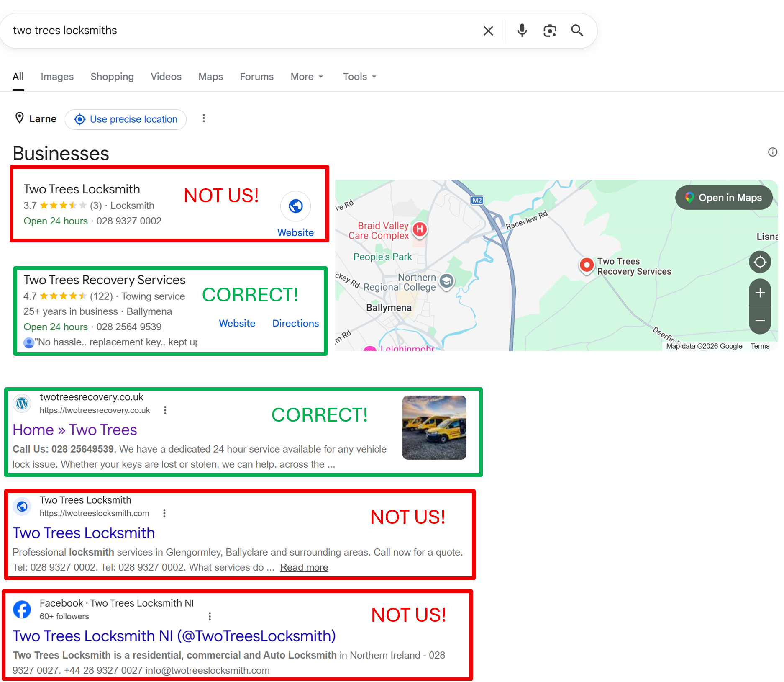Open the Two Trees Locksmith business listing
Image resolution: width=784 pixels, height=682 pixels.
click(82, 189)
